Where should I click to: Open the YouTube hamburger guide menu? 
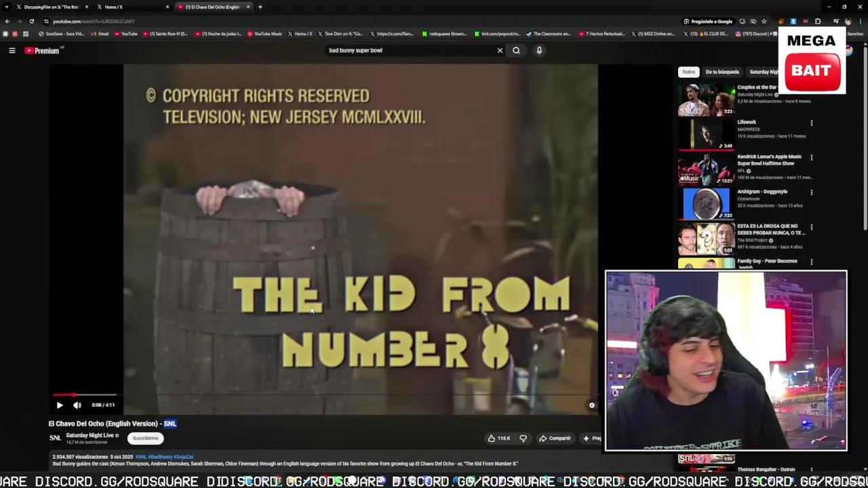click(12, 50)
